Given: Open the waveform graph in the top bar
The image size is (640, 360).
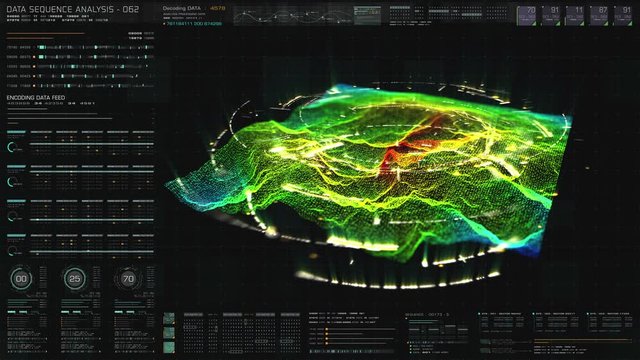Looking at the screenshot, I should click(293, 16).
